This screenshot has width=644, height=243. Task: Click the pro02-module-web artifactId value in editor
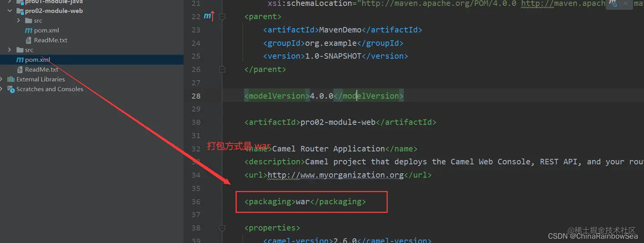pyautogui.click(x=338, y=122)
